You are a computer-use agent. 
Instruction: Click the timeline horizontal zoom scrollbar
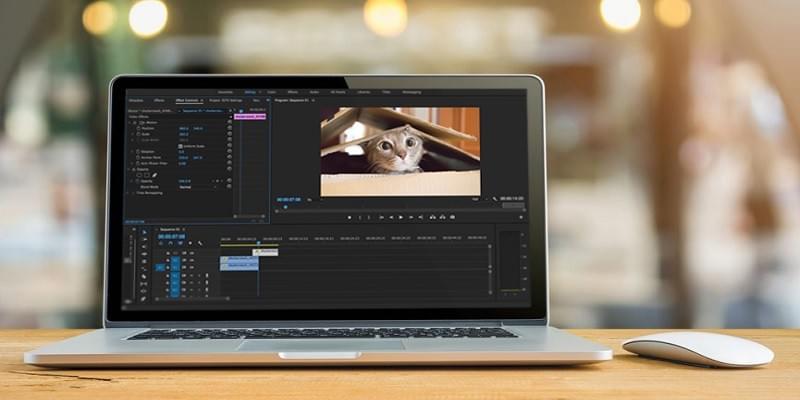(x=192, y=298)
